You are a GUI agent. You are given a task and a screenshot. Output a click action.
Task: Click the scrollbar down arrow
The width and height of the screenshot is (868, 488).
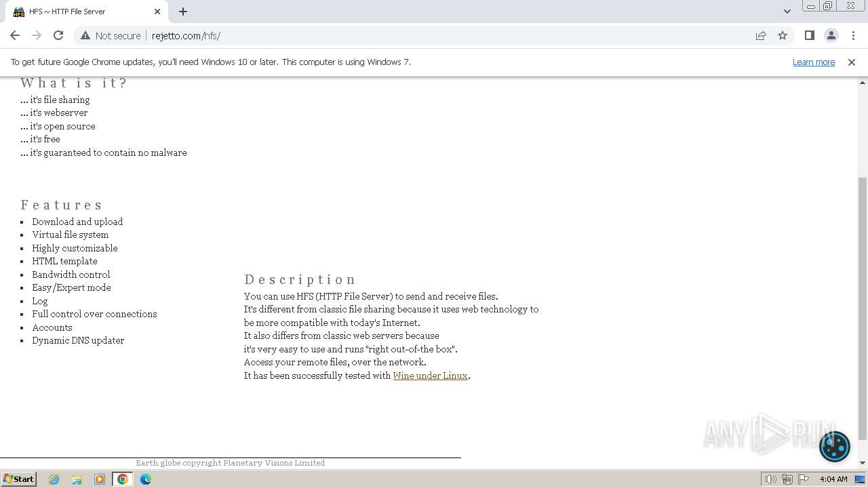(x=863, y=463)
